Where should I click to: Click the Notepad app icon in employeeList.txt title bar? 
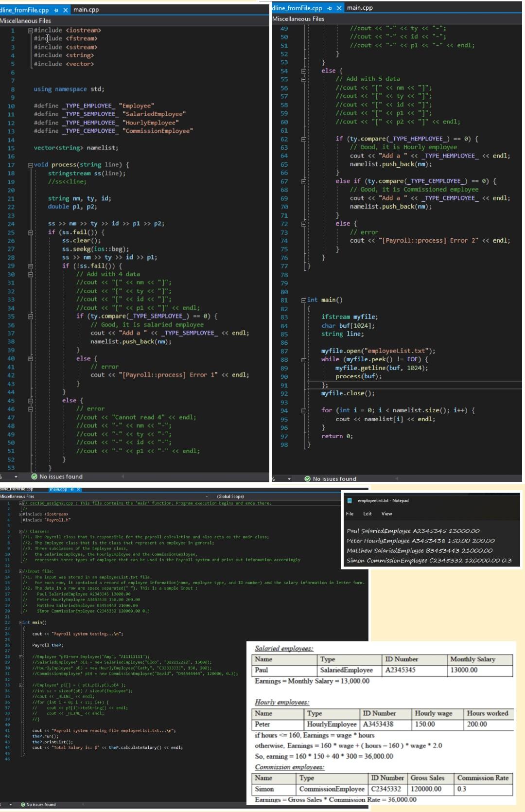pos(350,500)
